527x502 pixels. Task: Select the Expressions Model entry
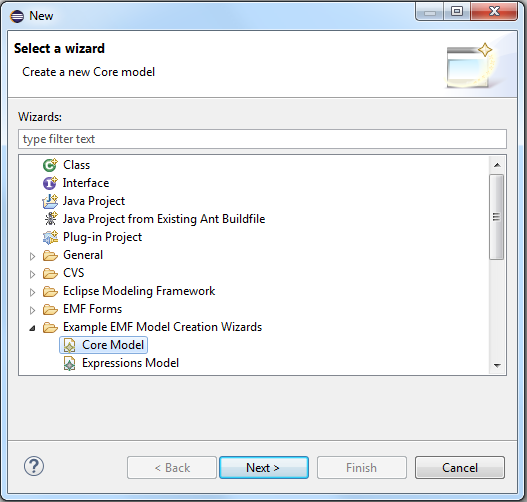[x=130, y=363]
